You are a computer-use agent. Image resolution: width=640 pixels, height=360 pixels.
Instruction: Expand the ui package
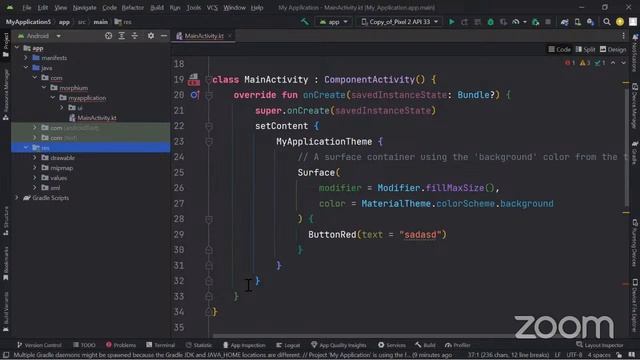pos(62,108)
